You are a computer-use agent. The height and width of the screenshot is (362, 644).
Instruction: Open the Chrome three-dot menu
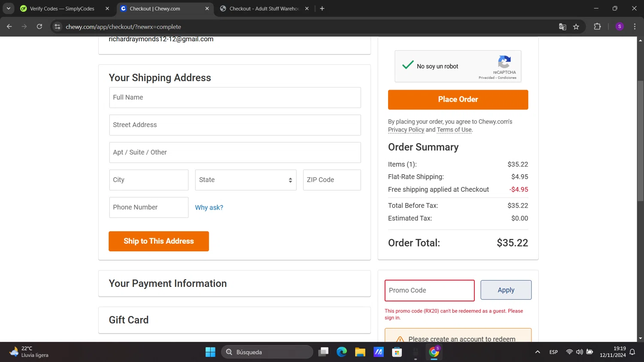[635, 27]
